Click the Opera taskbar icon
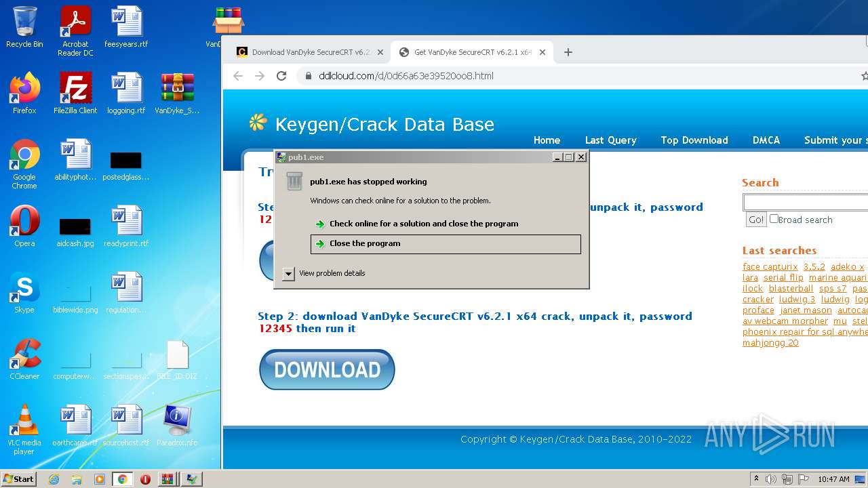This screenshot has height=488, width=868. [145, 479]
